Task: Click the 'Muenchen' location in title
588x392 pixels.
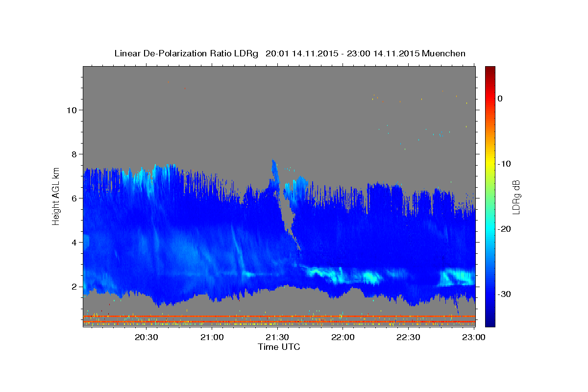Action: click(443, 53)
